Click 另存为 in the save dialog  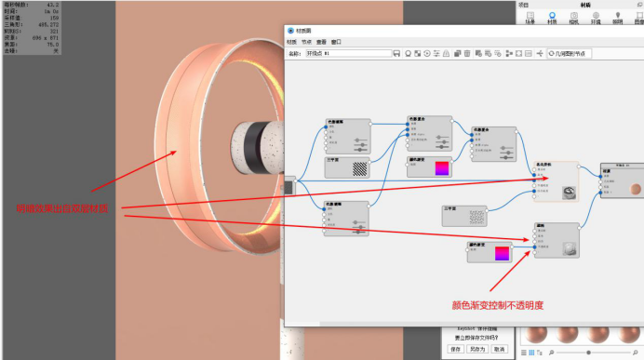click(477, 350)
